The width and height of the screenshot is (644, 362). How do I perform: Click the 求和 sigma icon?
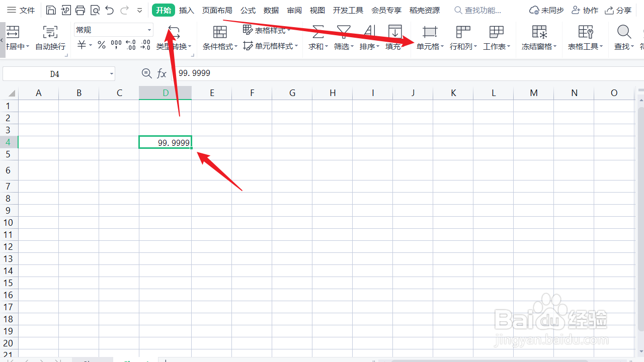(318, 32)
